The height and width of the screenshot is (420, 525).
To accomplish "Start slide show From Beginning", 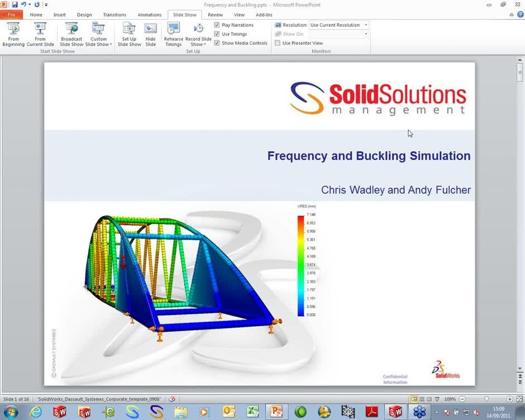I will coord(13,34).
